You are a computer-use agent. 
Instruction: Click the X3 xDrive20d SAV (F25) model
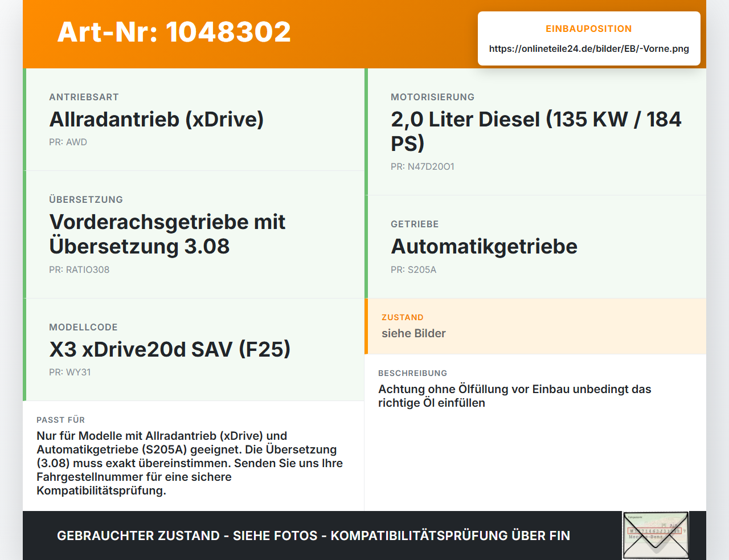pos(170,349)
